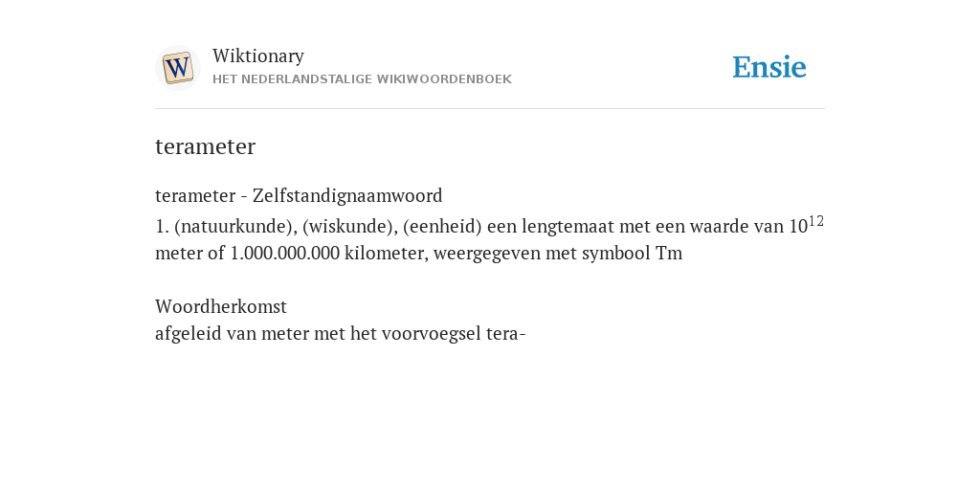This screenshot has width=980, height=490.
Task: Select the (eenheid) label
Action: click(442, 226)
